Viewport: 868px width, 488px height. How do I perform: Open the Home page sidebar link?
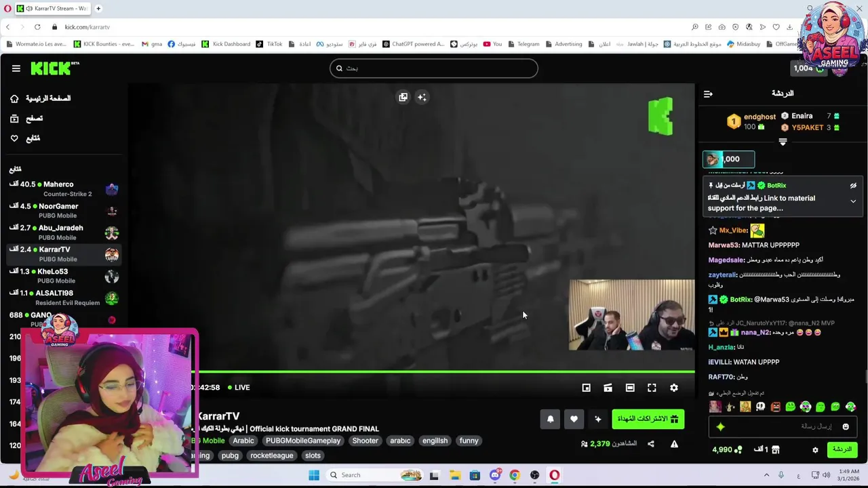tap(41, 98)
